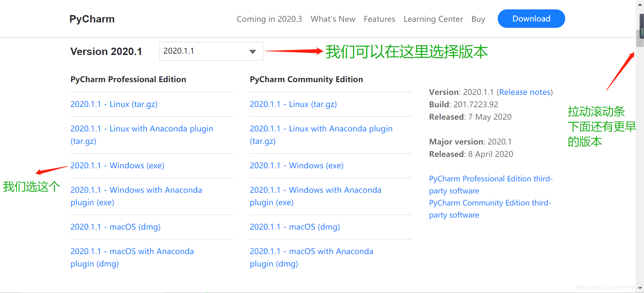Click the Build 201.7223.92 text

[464, 105]
